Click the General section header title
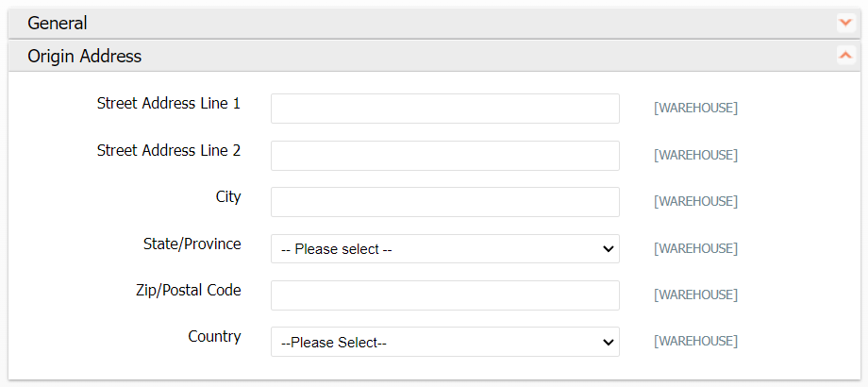 58,24
